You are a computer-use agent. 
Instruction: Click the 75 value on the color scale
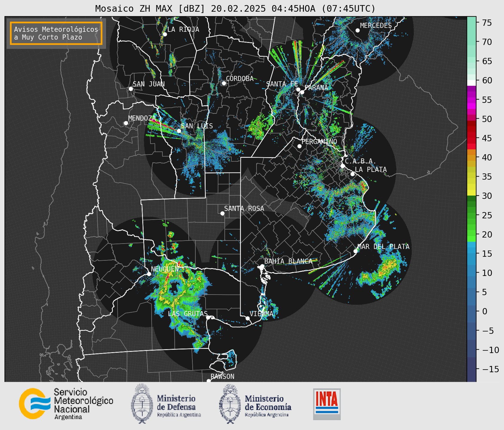point(487,23)
